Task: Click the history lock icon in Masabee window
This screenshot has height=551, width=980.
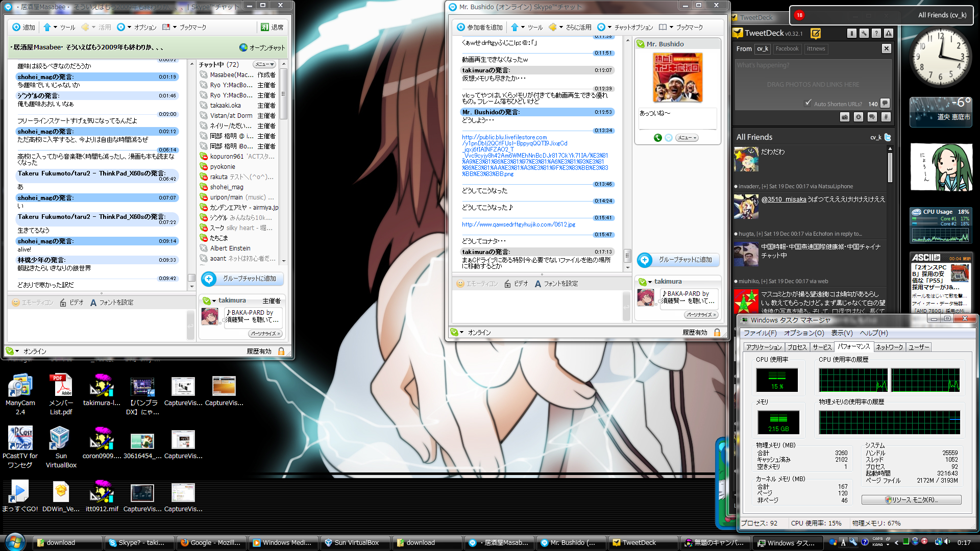Action: click(x=281, y=351)
